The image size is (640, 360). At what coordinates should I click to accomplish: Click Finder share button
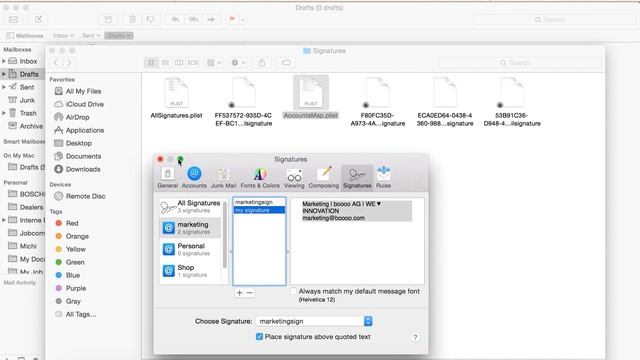click(262, 62)
